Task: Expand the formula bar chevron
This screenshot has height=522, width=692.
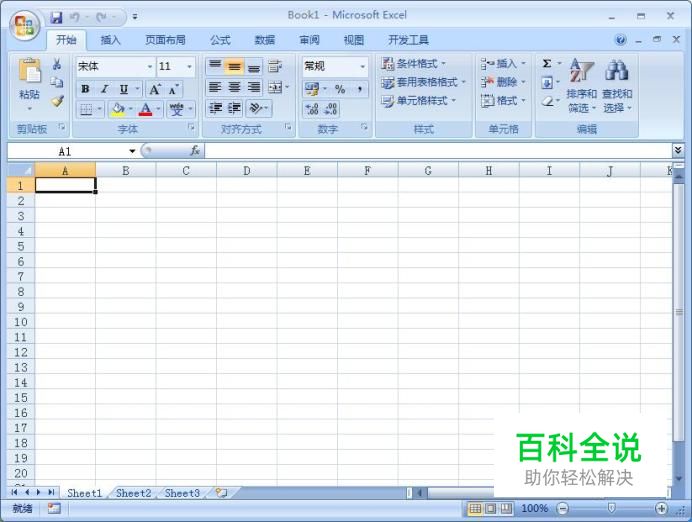Action: click(678, 150)
